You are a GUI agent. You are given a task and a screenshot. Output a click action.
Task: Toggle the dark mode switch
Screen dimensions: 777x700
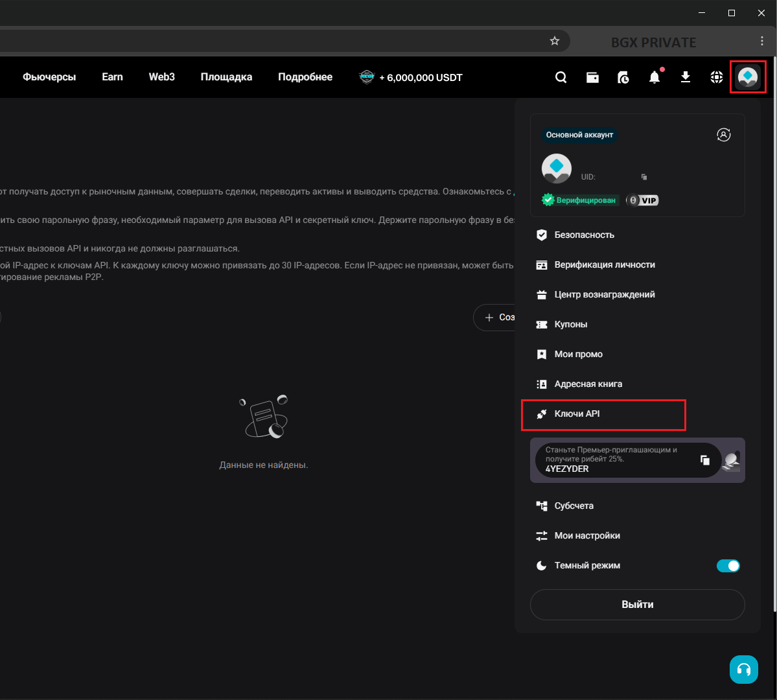click(x=728, y=566)
